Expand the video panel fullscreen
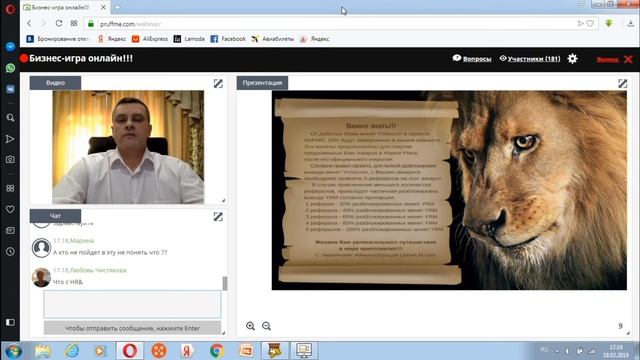The width and height of the screenshot is (640, 360). pyautogui.click(x=218, y=83)
